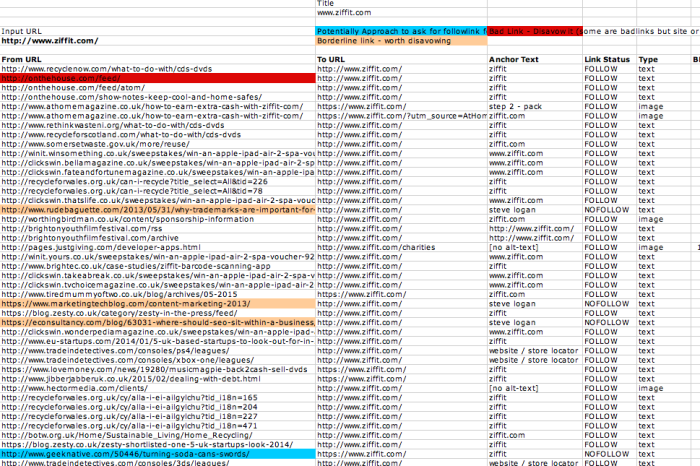The height and width of the screenshot is (466, 700).
Task: Click the 'Anchor Text' header cell
Action: click(535, 59)
